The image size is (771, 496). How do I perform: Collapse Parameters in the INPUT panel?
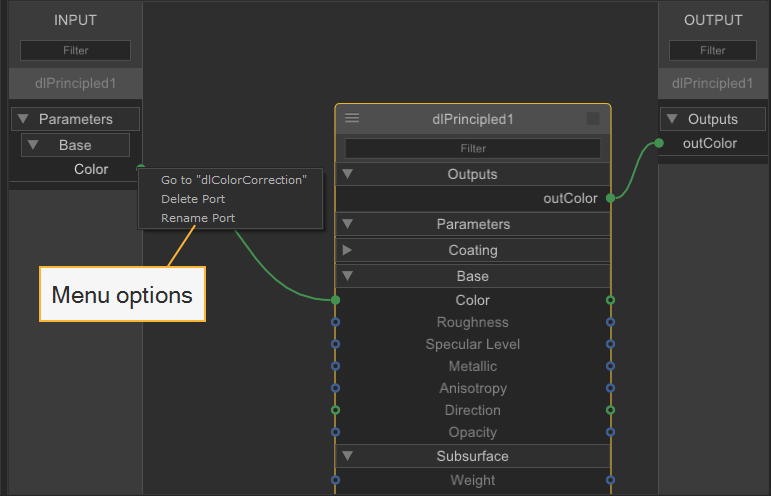click(x=23, y=119)
